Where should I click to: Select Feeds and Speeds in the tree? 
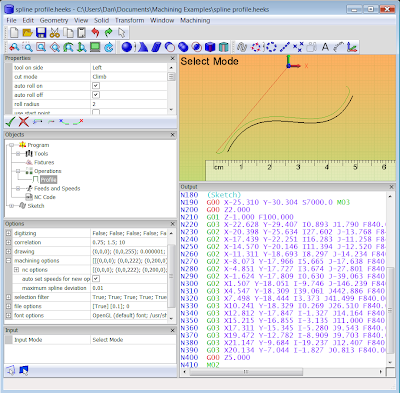pos(57,188)
